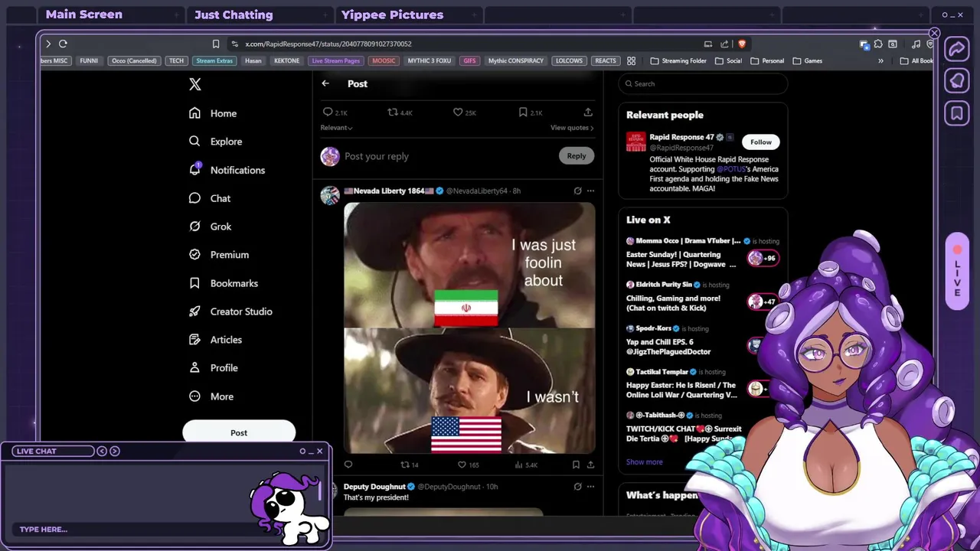Expand the Games bookmark folder
The height and width of the screenshot is (551, 980).
click(x=808, y=60)
